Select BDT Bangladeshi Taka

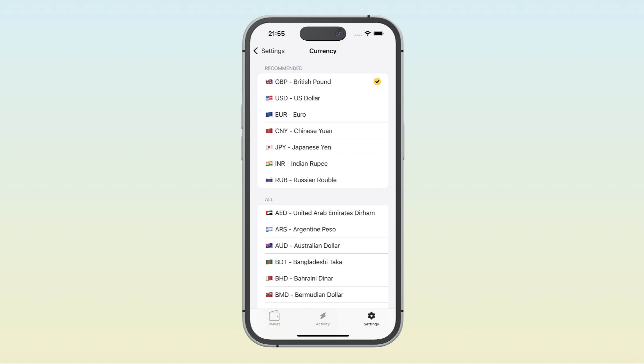click(323, 262)
